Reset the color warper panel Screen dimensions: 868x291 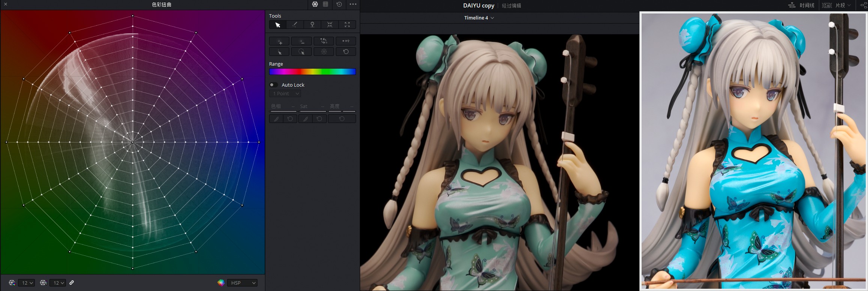coord(339,4)
